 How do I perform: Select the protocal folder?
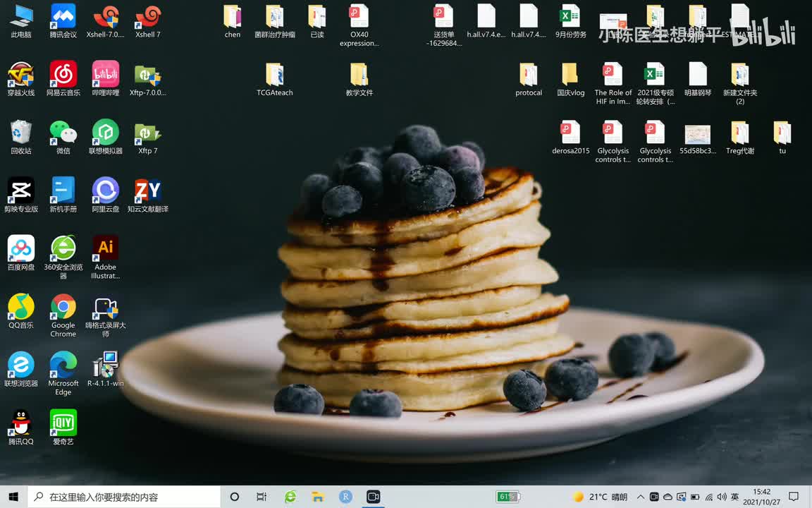pyautogui.click(x=529, y=79)
